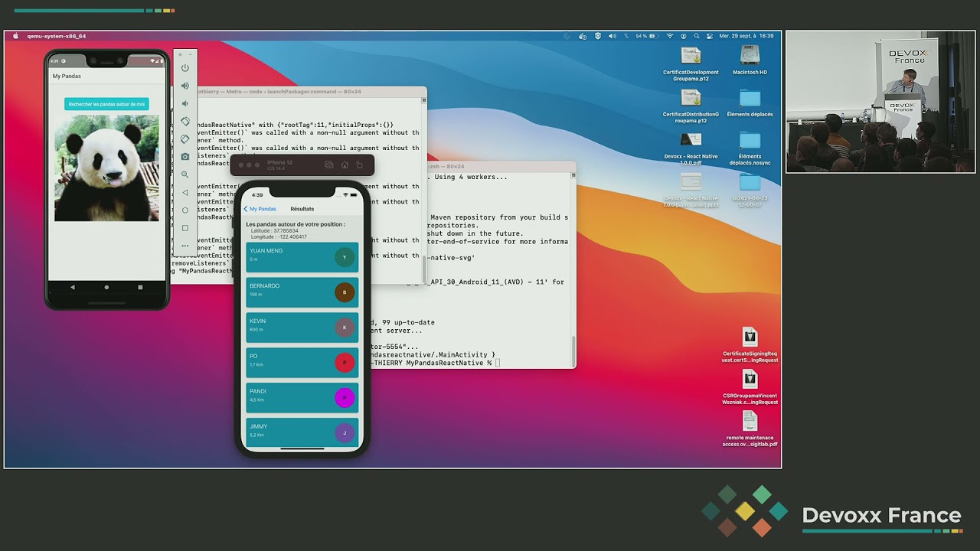Click the iPhone 12 simulator rotate icon
This screenshot has width=980, height=551.
click(x=359, y=165)
